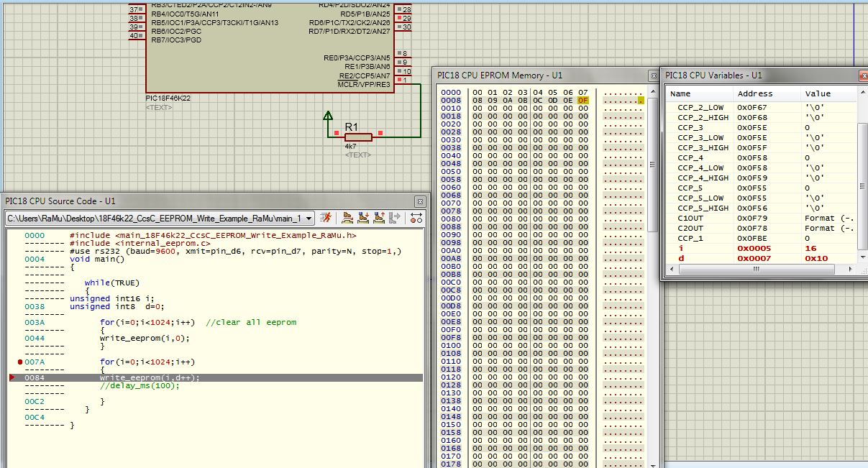Click the current-line arrow marker at 0084

(x=12, y=377)
